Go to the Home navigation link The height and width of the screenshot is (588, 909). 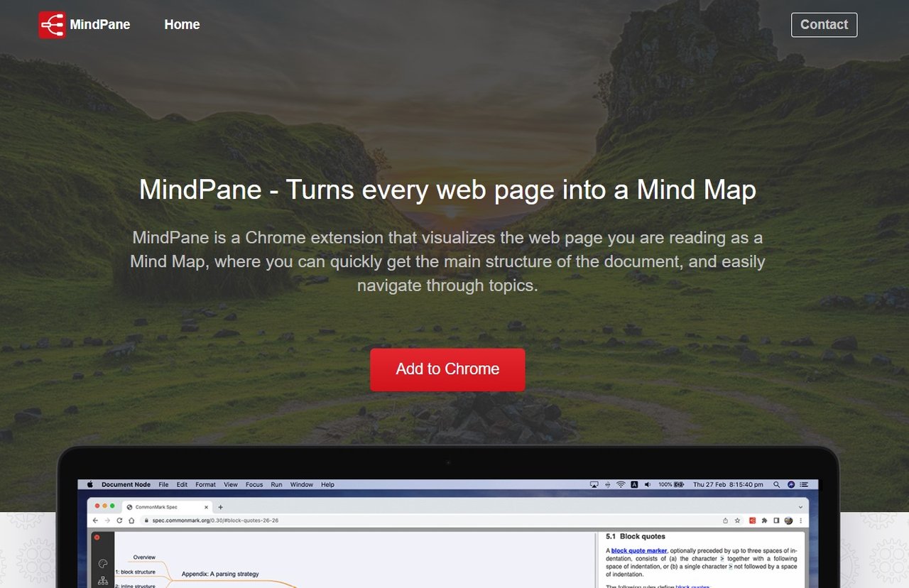(182, 25)
